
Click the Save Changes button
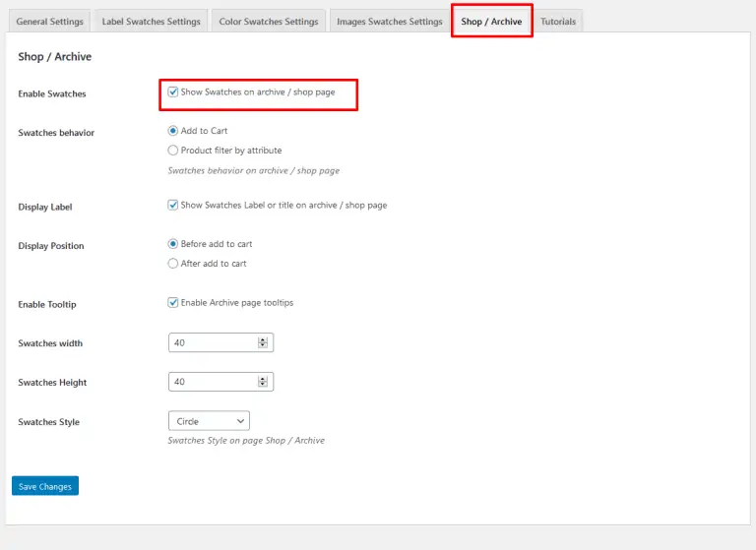[x=45, y=486]
